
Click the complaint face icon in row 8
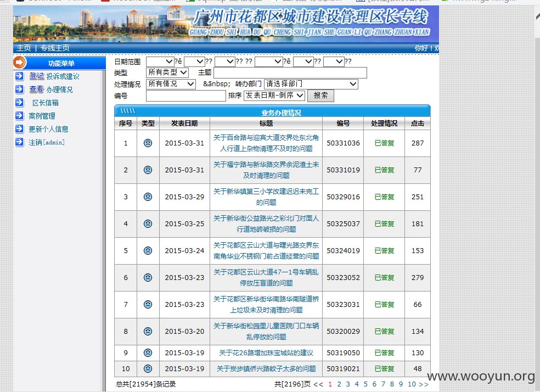click(x=148, y=331)
